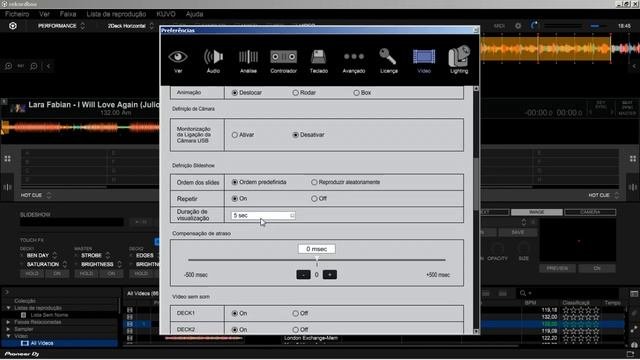The height and width of the screenshot is (360, 640).
Task: Click the IMAGE tab button
Action: (536, 212)
